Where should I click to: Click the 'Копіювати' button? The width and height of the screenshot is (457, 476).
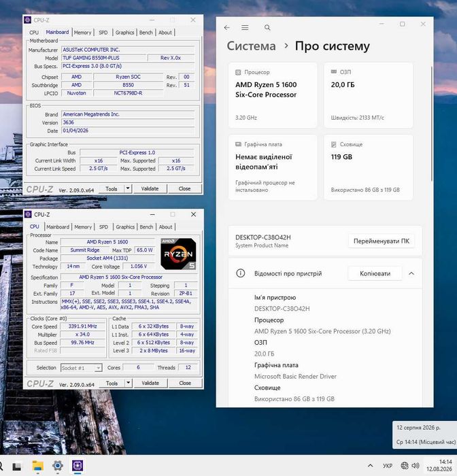375,273
